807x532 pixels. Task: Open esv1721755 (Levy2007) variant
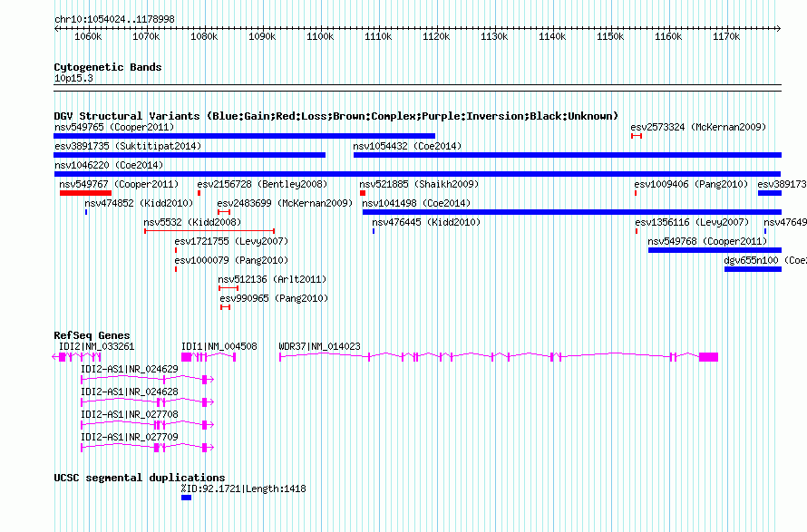click(x=231, y=241)
